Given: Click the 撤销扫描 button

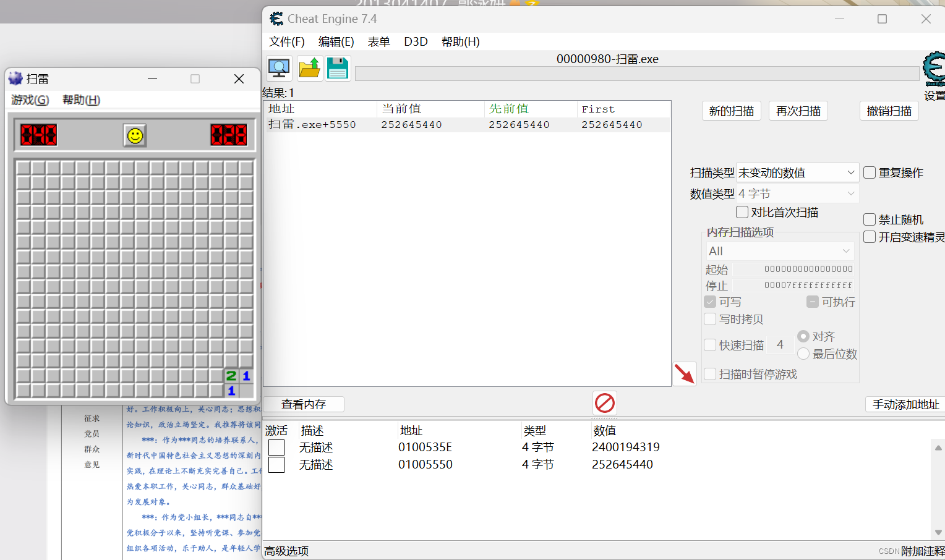Looking at the screenshot, I should pos(889,111).
